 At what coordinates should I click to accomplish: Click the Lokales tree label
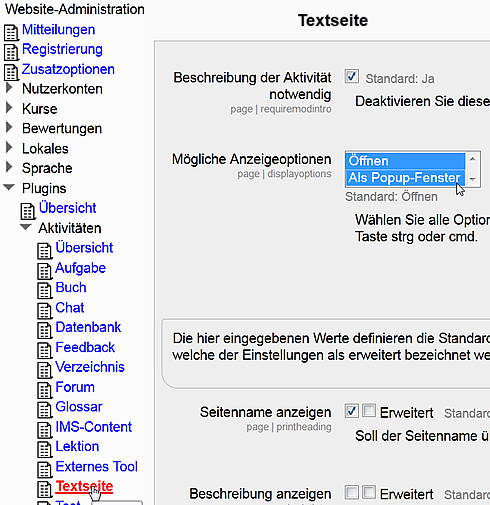[45, 149]
